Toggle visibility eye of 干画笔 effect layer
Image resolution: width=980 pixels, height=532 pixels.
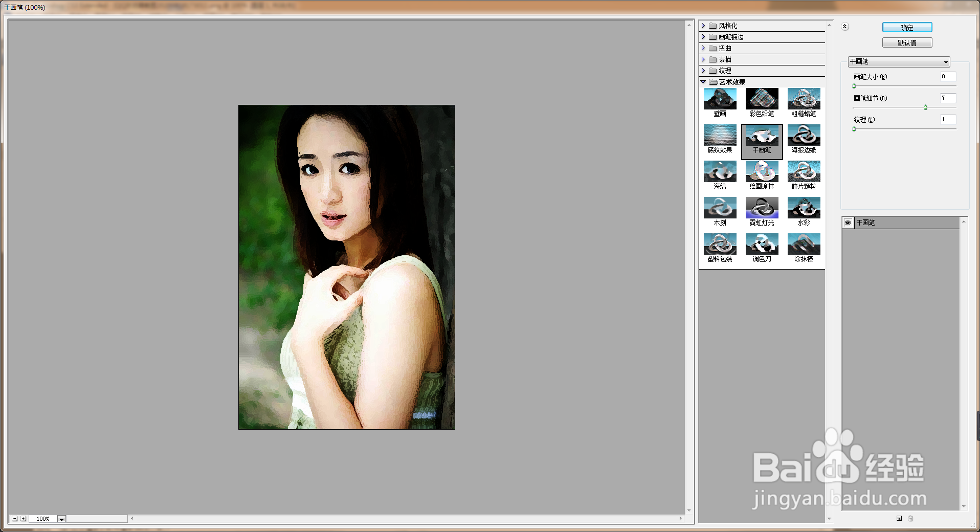(848, 223)
